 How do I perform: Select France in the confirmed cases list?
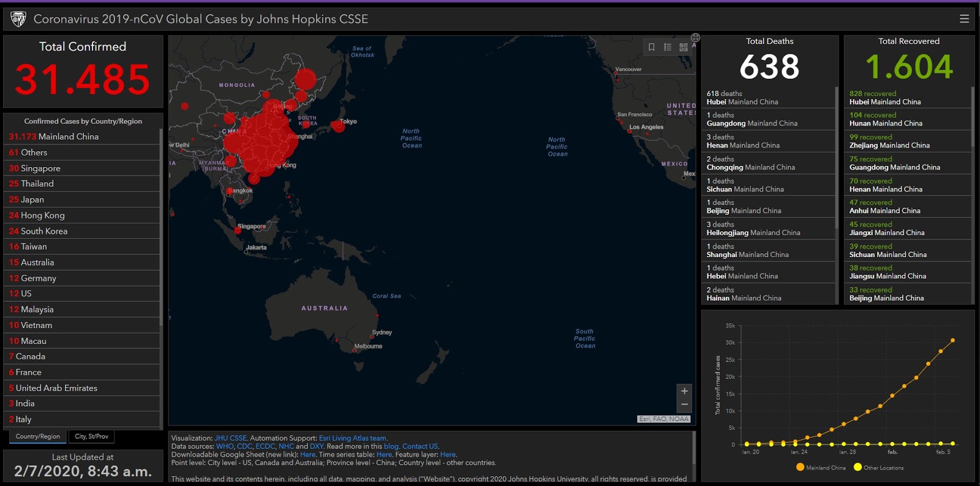(81, 372)
